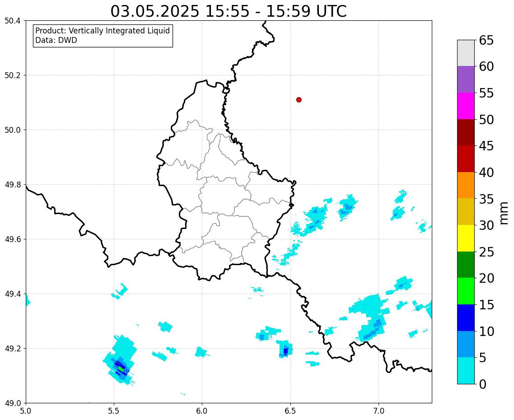Click the x-axis label 6.0

coord(202,411)
